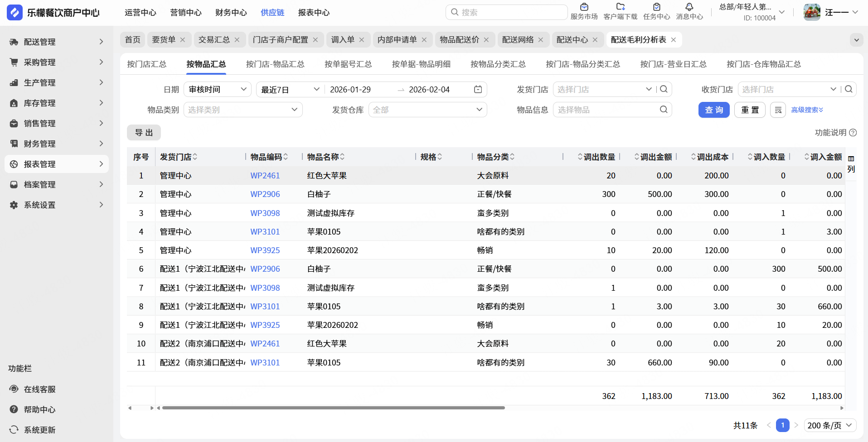Open the 审核时间 date type dropdown
The image size is (868, 442).
click(x=217, y=90)
